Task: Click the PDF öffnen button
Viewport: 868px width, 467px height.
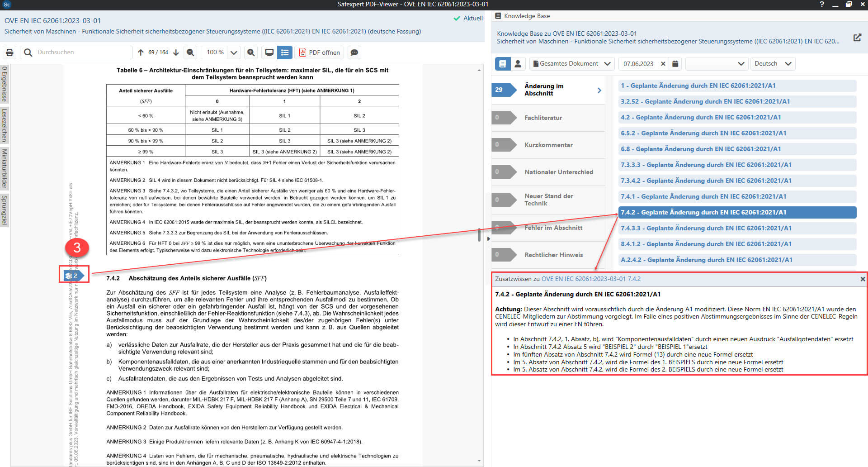Action: coord(319,52)
